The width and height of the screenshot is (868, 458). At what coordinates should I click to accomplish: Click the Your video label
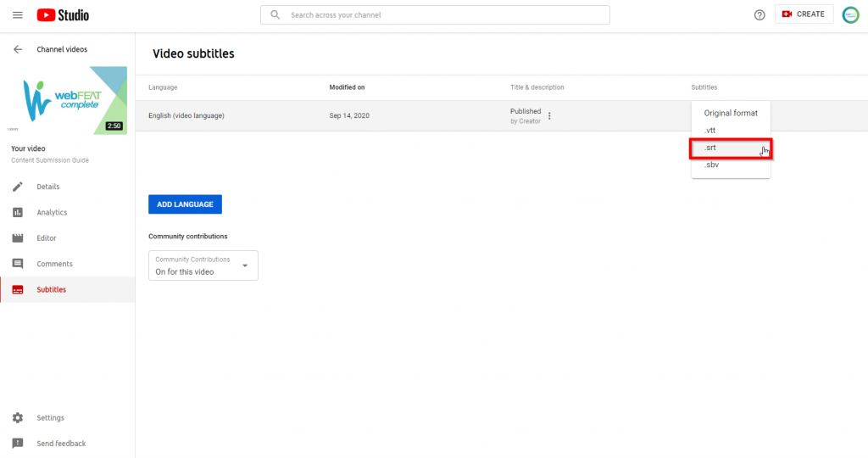[x=28, y=148]
